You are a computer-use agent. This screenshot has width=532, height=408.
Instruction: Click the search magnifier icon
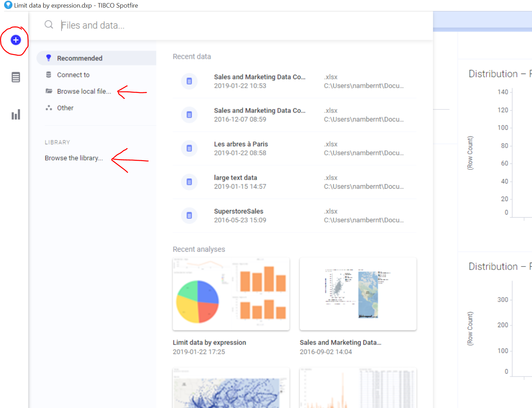click(49, 25)
